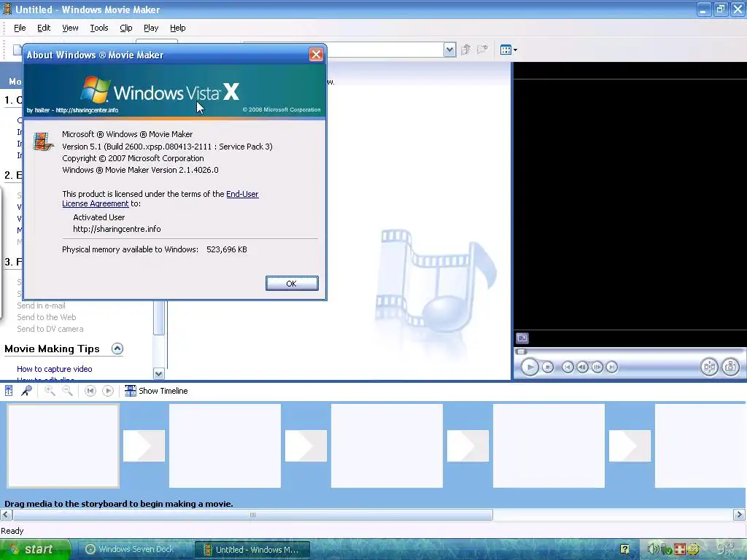The height and width of the screenshot is (560, 747).
Task: Click the Send in e-mail task
Action: (41, 306)
